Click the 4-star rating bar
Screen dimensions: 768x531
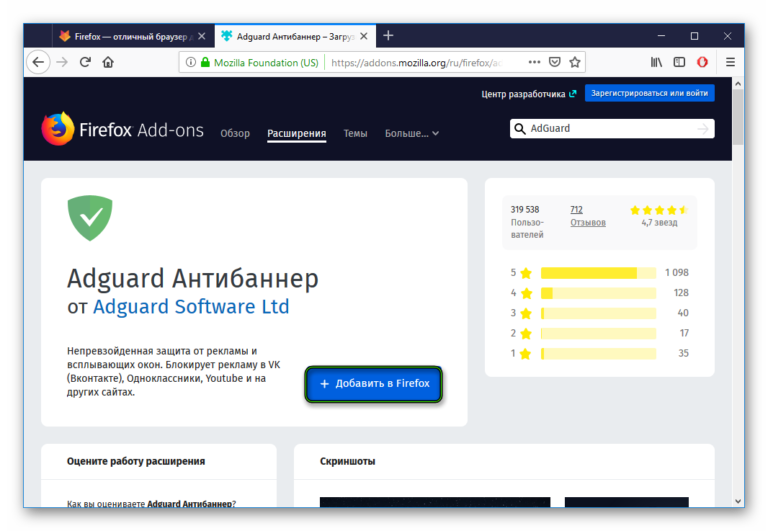[x=599, y=293]
